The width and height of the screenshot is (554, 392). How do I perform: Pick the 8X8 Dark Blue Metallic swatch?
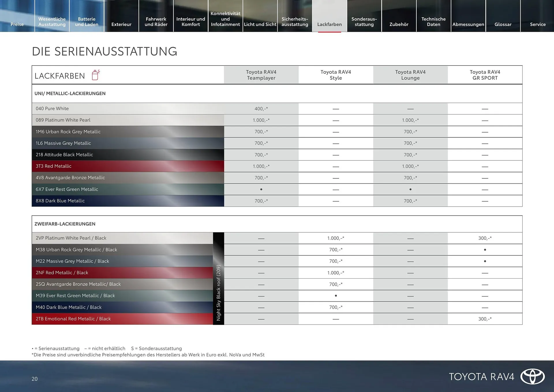click(128, 201)
